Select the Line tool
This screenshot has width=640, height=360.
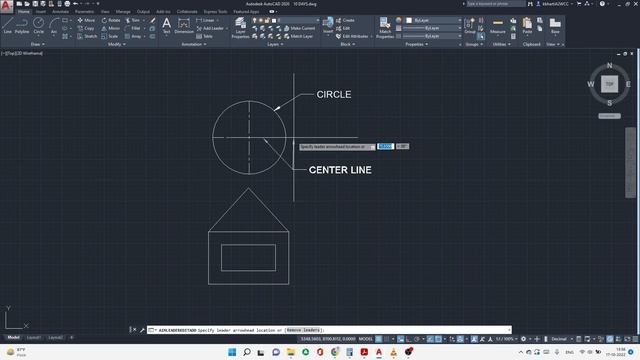tap(7, 25)
